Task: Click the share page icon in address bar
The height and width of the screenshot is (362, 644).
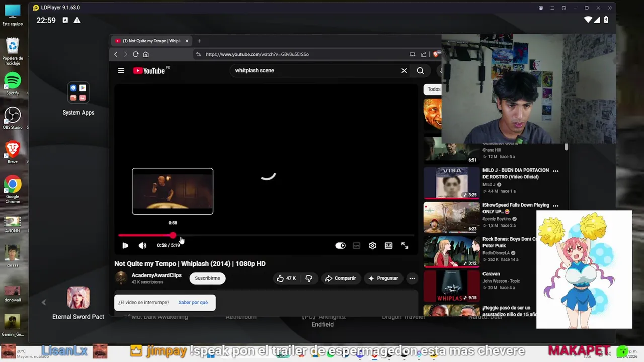Action: coord(424,54)
